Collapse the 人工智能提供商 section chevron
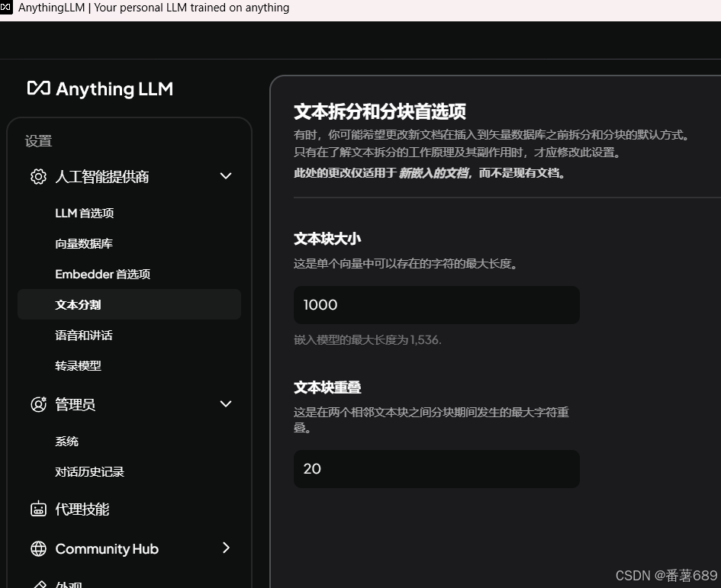721x588 pixels. (226, 176)
